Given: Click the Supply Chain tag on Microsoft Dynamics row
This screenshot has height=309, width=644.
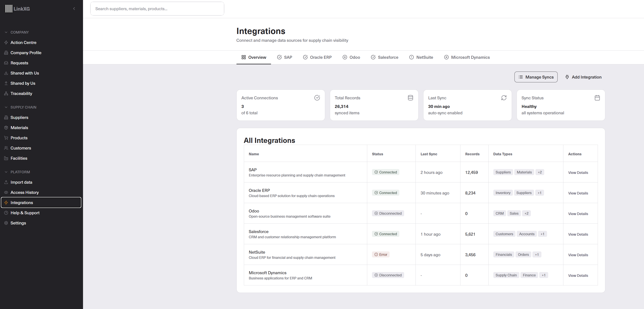Looking at the screenshot, I should point(506,275).
